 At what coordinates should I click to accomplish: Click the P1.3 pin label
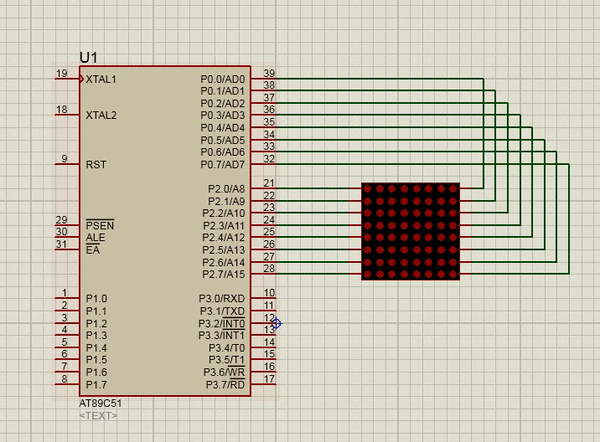(96, 335)
